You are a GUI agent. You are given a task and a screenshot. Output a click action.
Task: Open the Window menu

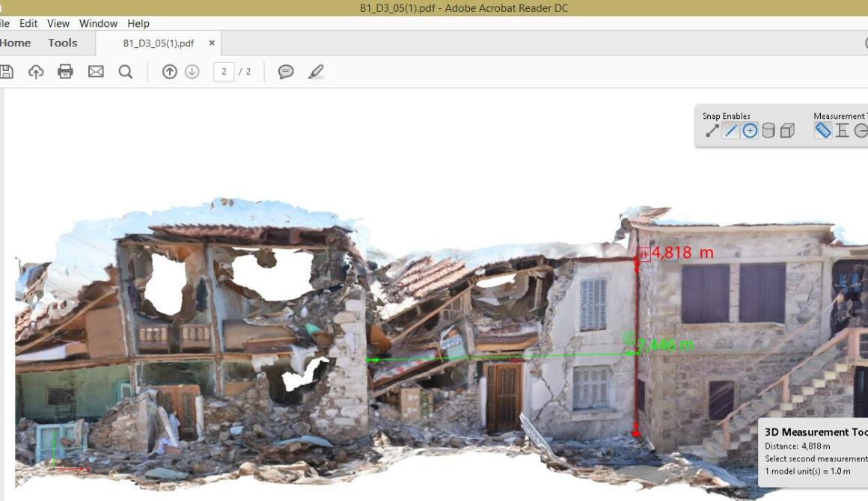(98, 23)
